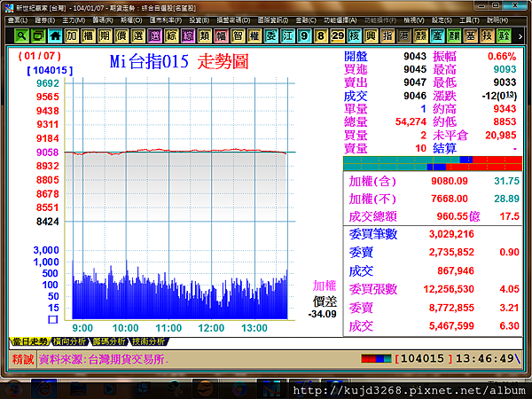The height and width of the screenshot is (399, 532).
Task: Switch to the 當日走勢 tab
Action: coord(30,341)
